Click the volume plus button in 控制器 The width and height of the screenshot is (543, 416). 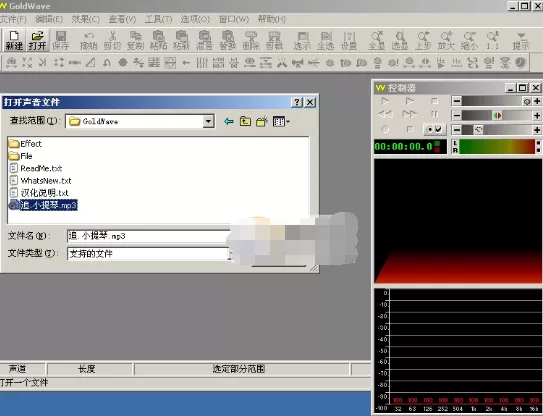(537, 101)
